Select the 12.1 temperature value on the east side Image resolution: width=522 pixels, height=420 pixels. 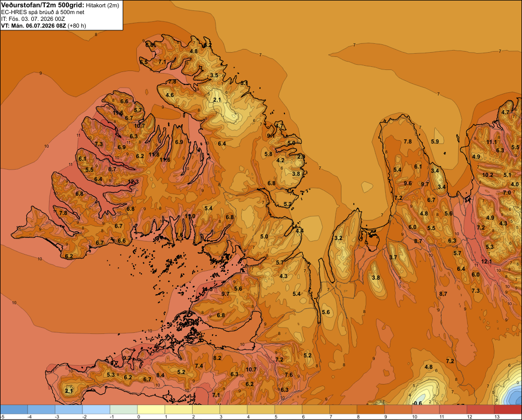[487, 261]
